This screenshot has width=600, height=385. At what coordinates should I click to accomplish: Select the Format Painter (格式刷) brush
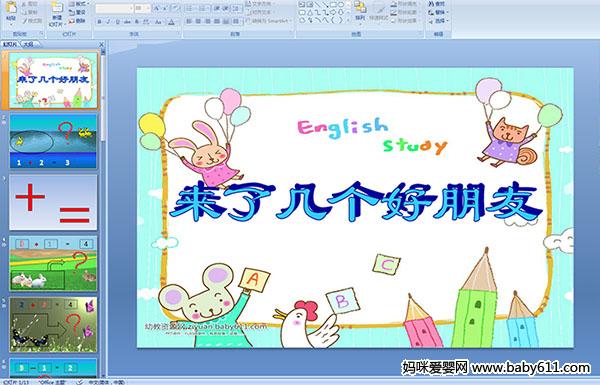click(24, 21)
